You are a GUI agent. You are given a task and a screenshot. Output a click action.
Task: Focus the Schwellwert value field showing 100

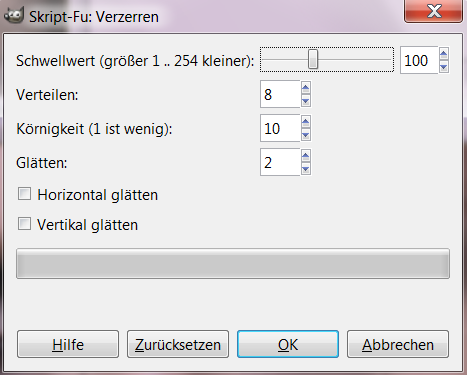click(x=419, y=60)
